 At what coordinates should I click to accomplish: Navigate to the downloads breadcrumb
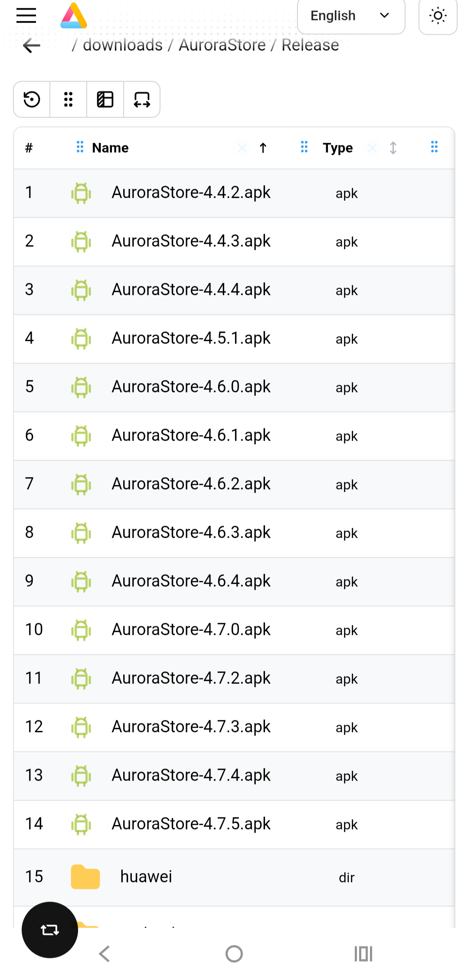pyautogui.click(x=123, y=45)
